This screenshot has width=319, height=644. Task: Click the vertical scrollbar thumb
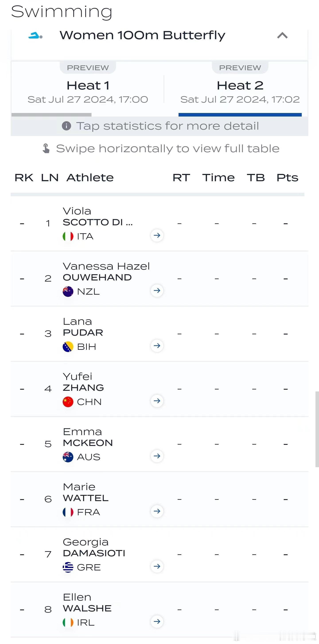[x=317, y=429]
